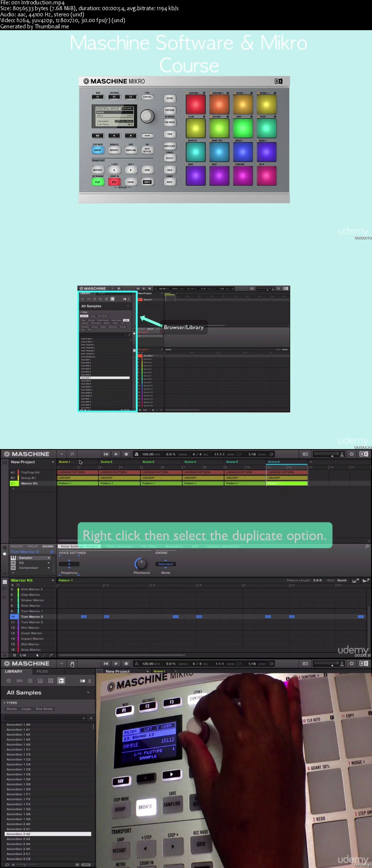Toggle the MUTE button on the Mikro illustration
Viewport: 372px width, 868px height.
pyautogui.click(x=170, y=182)
